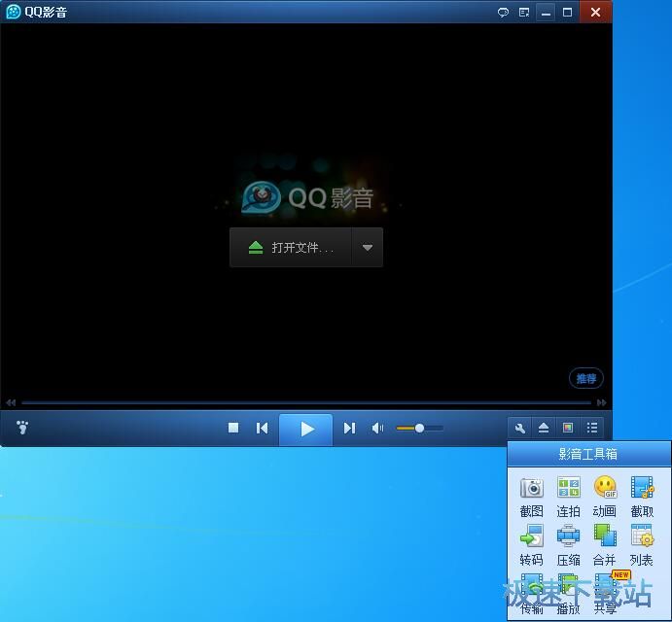672x622 pixels.
Task: Go to the previous track
Action: 262,428
